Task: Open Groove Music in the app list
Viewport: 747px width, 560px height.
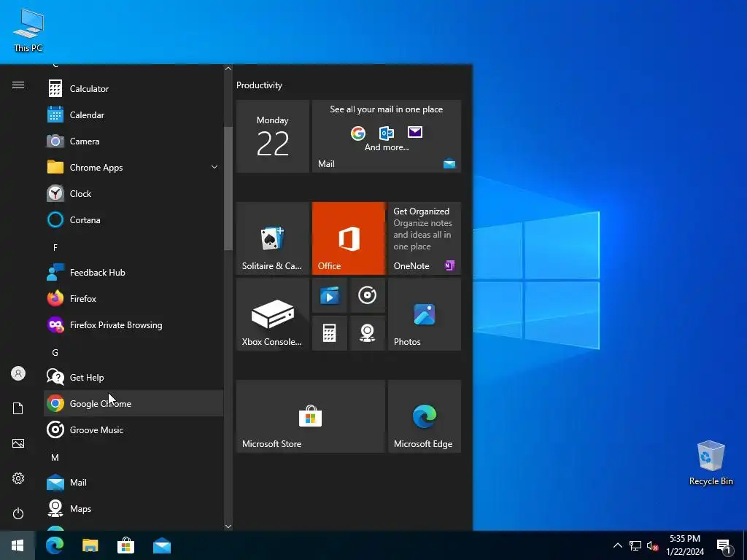Action: coord(133,429)
